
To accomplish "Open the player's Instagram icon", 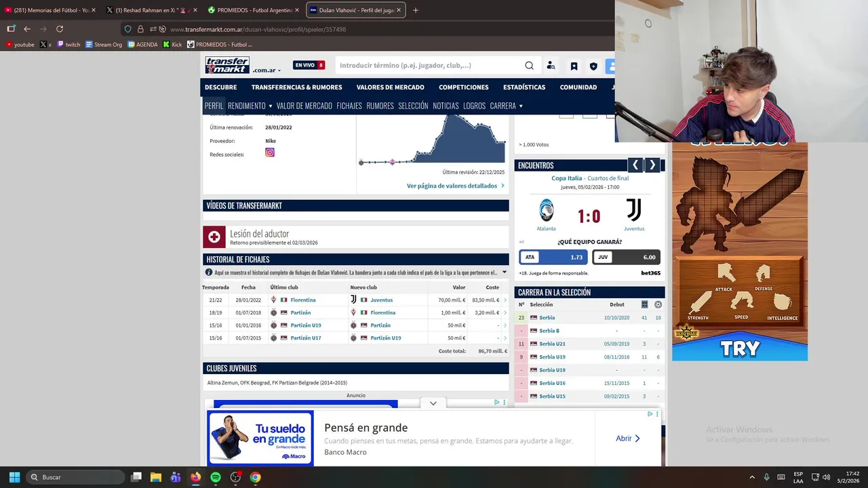I will pyautogui.click(x=270, y=152).
